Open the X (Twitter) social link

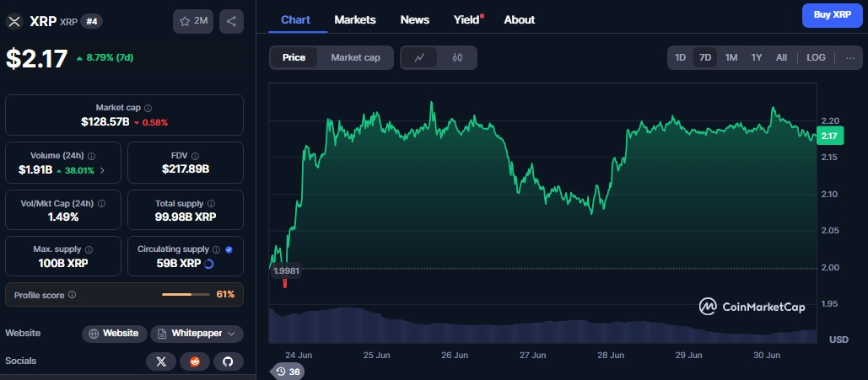(x=161, y=361)
